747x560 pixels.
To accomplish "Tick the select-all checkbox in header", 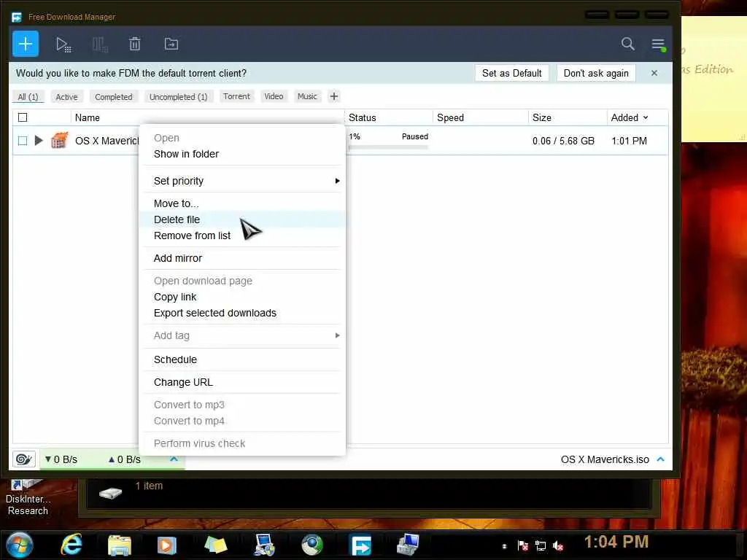I will point(23,117).
